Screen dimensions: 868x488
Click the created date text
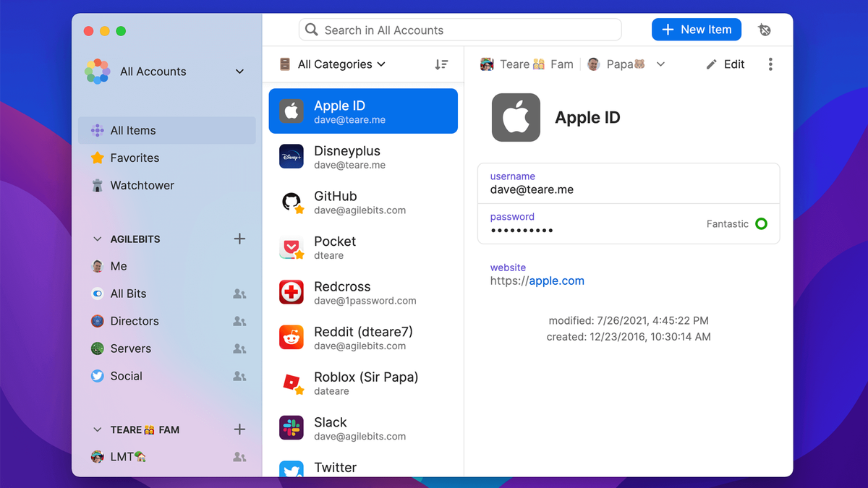point(629,337)
